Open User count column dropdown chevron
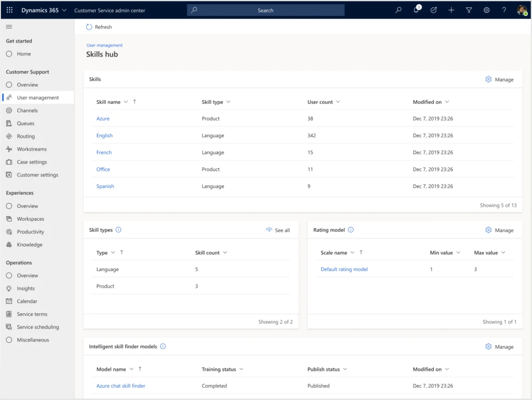532x400 pixels. click(x=338, y=102)
